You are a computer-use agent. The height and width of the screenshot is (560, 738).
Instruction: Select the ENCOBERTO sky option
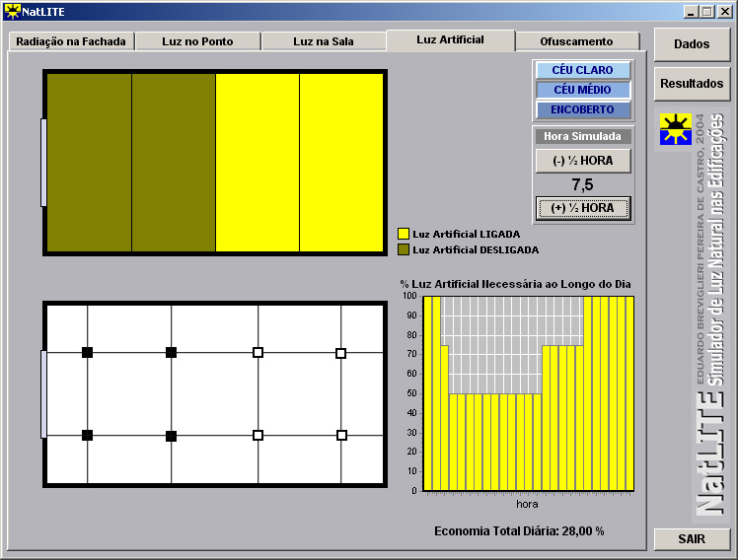[582, 109]
